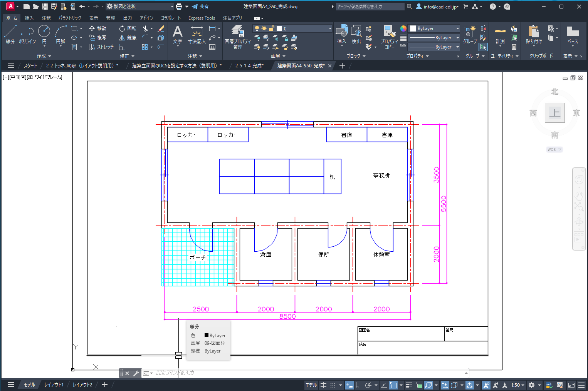588x391 pixels.
Task: Click the color wheel icon in プロパティ panel
Action: coord(403,28)
